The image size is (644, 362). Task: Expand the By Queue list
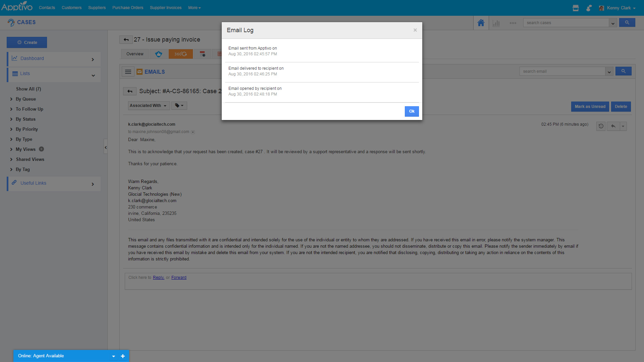click(25, 99)
